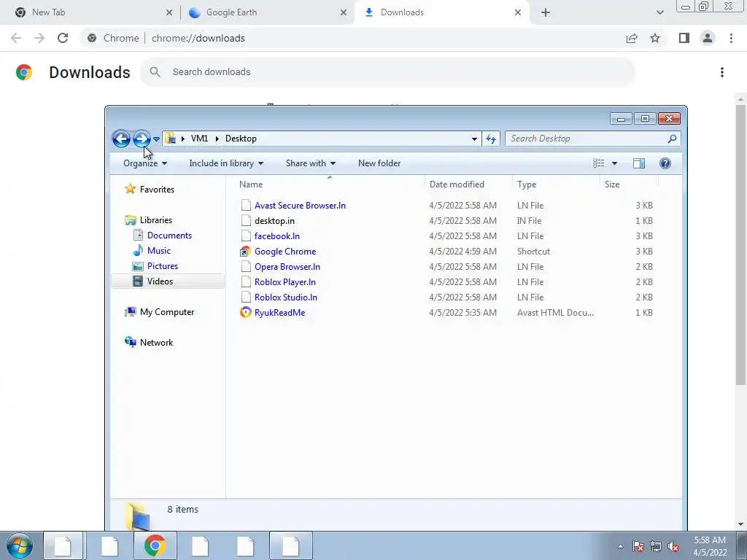Viewport: 747px width, 560px height.
Task: Click the Desktop breadcrumb in address bar
Action: point(241,139)
